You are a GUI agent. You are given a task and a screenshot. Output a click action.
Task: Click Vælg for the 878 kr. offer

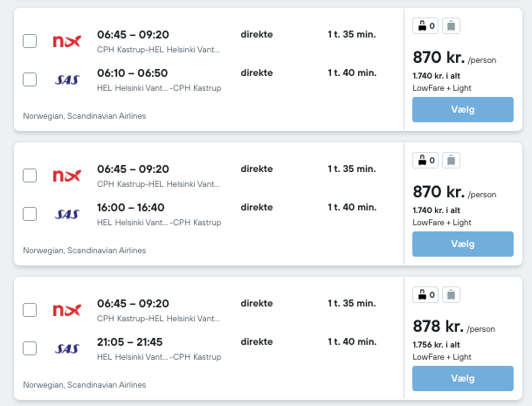[x=463, y=378]
